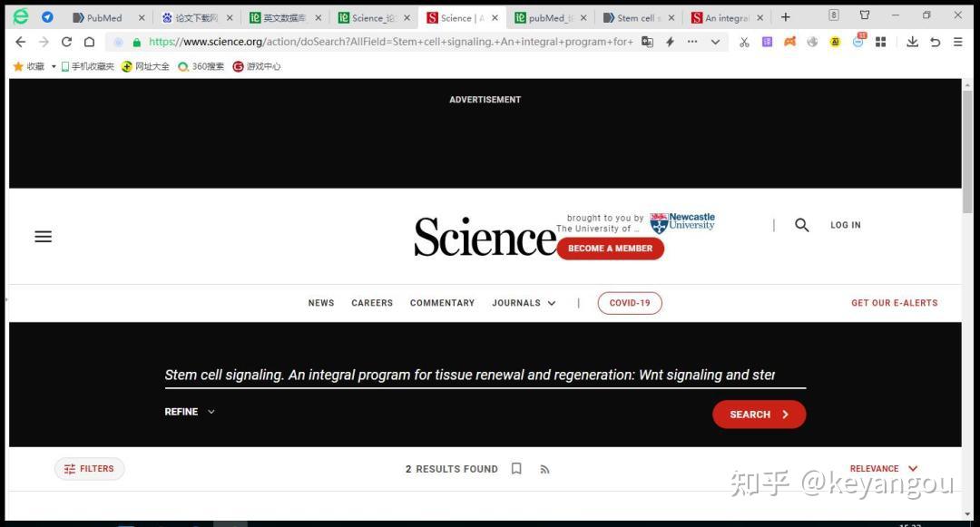The height and width of the screenshot is (527, 980).
Task: Subscribe via the RSS feed icon
Action: point(544,468)
